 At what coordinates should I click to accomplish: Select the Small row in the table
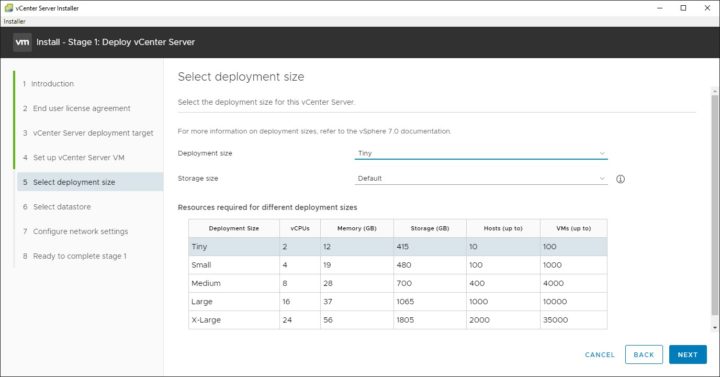click(398, 265)
